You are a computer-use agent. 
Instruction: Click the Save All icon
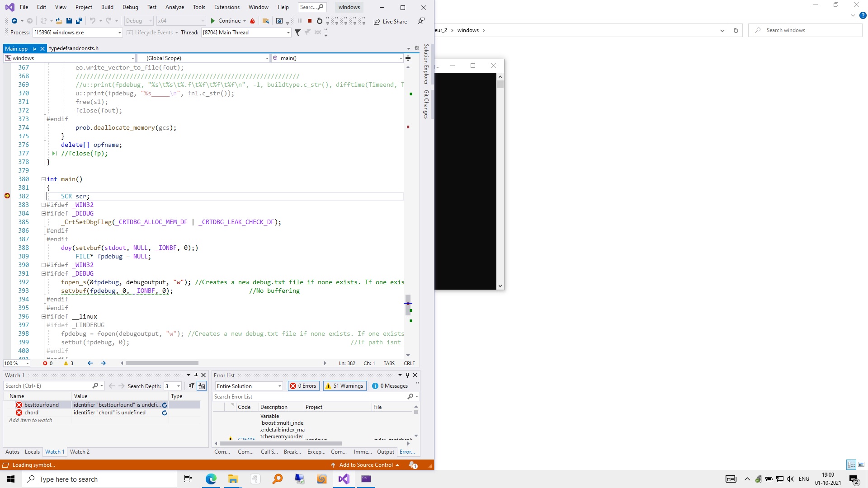tap(79, 21)
